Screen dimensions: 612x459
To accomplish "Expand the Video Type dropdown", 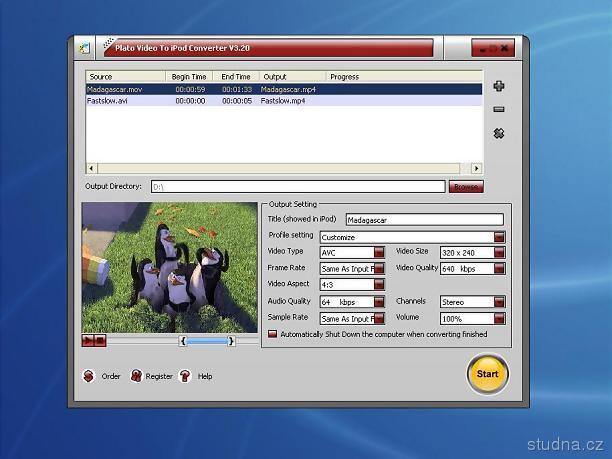I will pyautogui.click(x=379, y=253).
